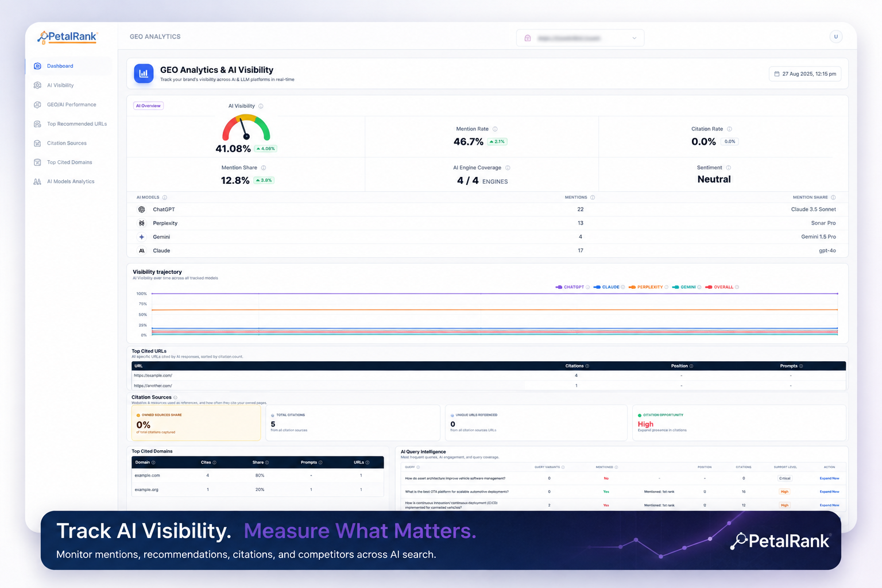Click info icon beside MENTIONS column header
The width and height of the screenshot is (882, 588).
(x=593, y=198)
